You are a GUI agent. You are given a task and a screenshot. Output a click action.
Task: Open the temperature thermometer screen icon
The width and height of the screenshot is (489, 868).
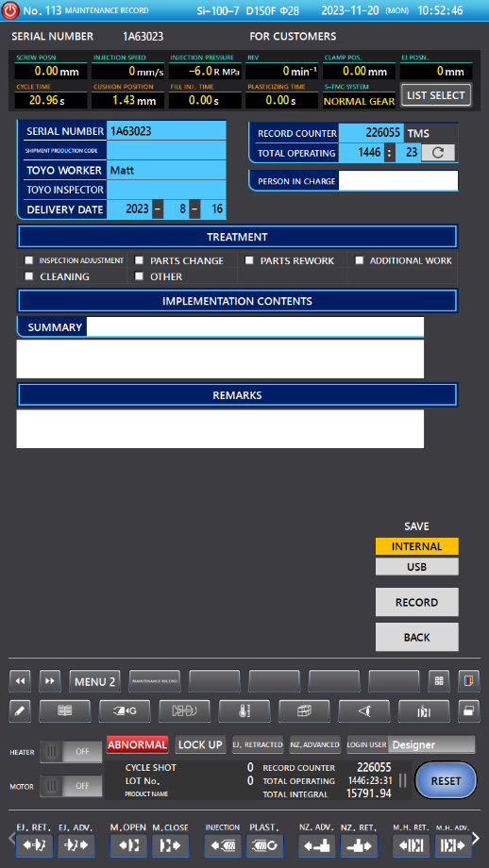[244, 711]
